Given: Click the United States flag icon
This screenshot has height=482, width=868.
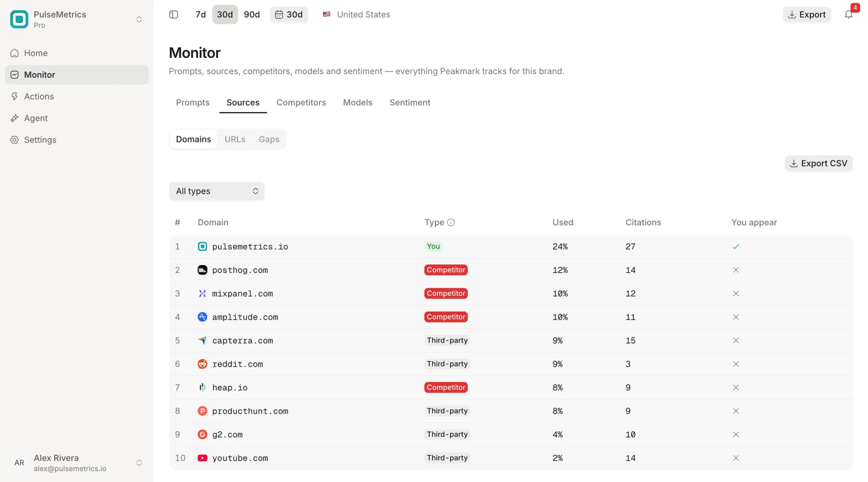Looking at the screenshot, I should tap(326, 14).
